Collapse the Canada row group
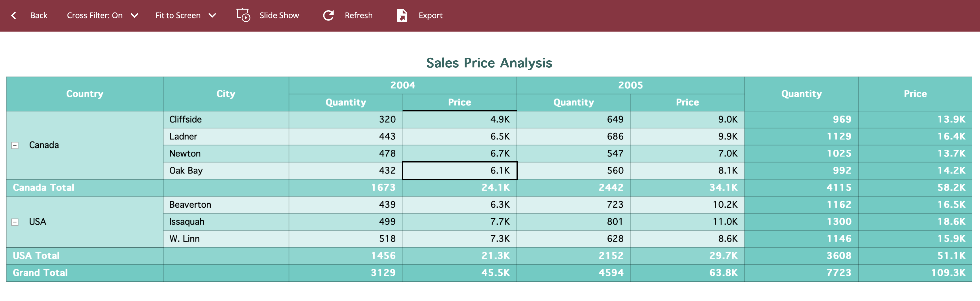 pos(15,146)
